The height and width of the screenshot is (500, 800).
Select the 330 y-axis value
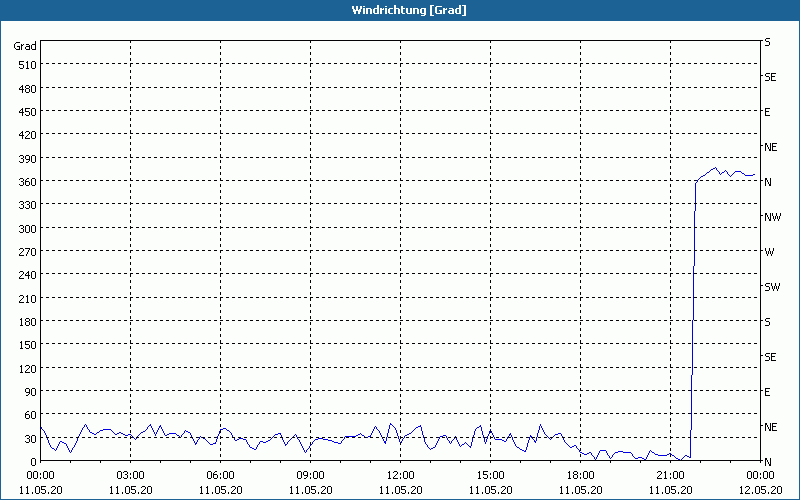pos(28,205)
